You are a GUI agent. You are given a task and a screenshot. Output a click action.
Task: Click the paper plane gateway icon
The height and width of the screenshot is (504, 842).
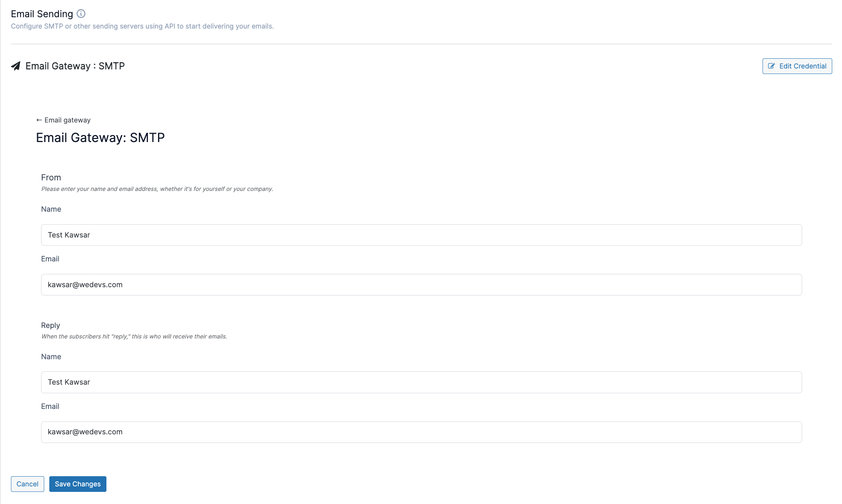point(16,66)
